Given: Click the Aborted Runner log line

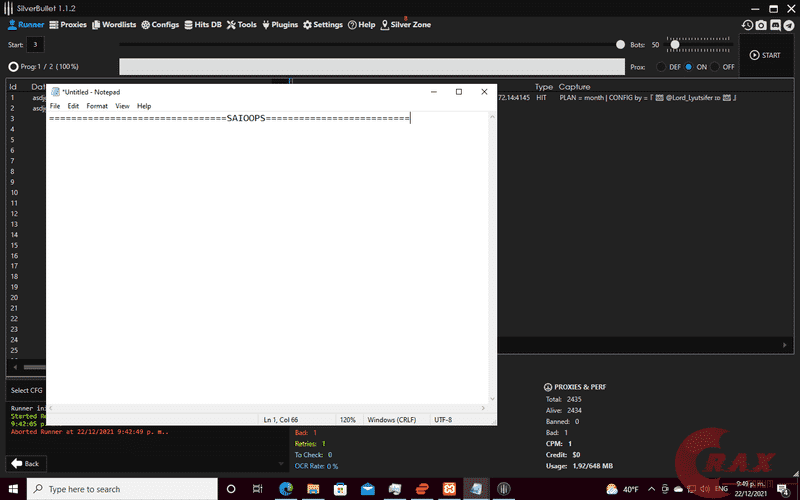Looking at the screenshot, I should coord(90,432).
